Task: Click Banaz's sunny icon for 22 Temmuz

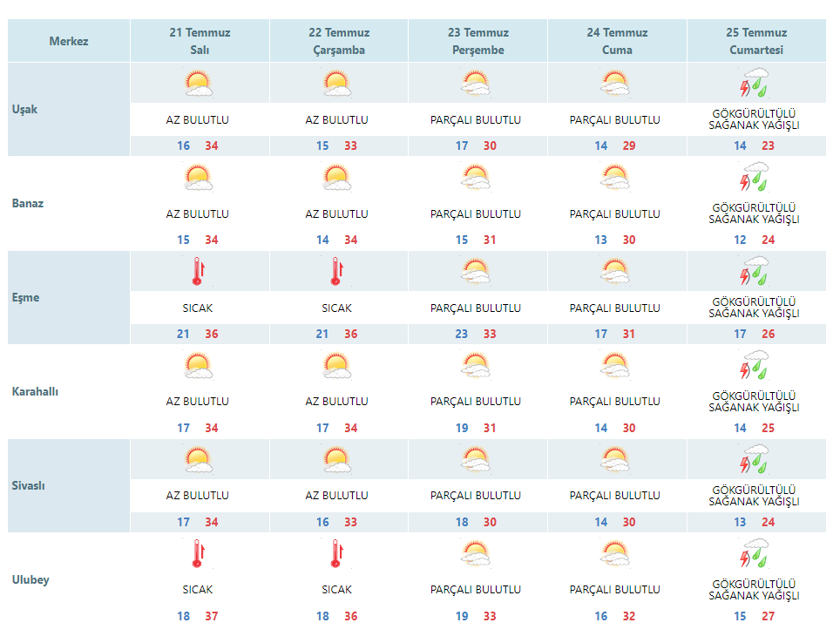Action: coord(337,178)
